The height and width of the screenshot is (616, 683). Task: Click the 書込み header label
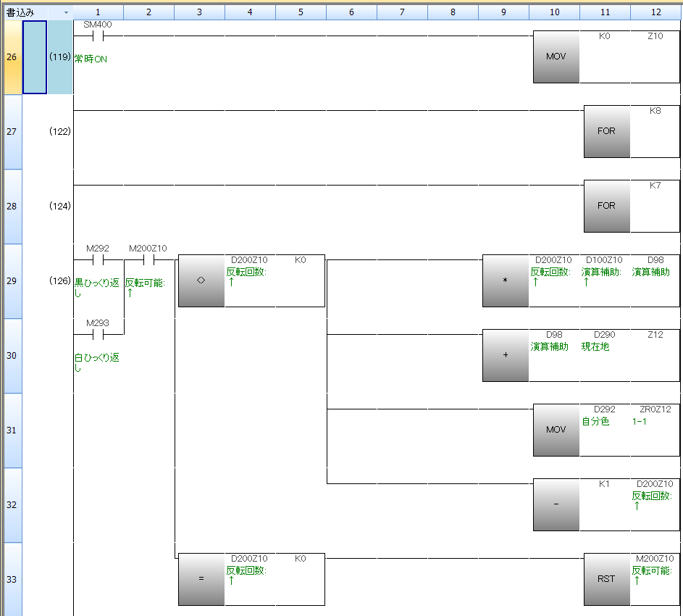22,12
